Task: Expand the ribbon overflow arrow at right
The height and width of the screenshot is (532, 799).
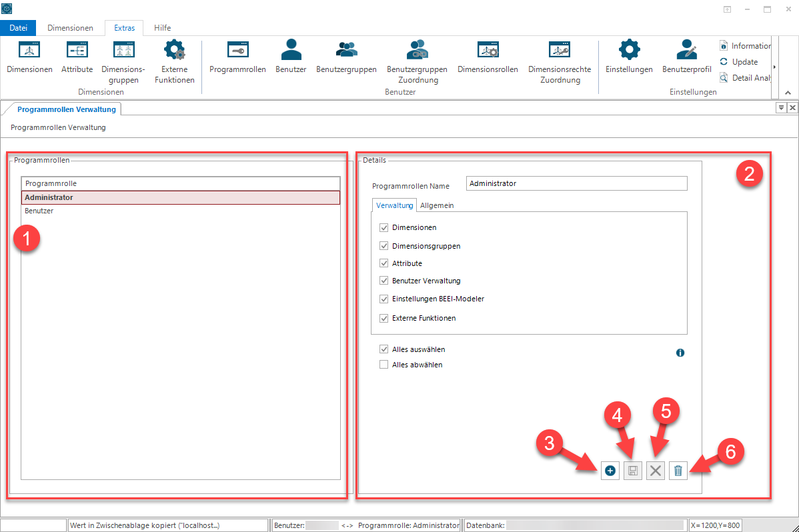Action: coord(774,67)
